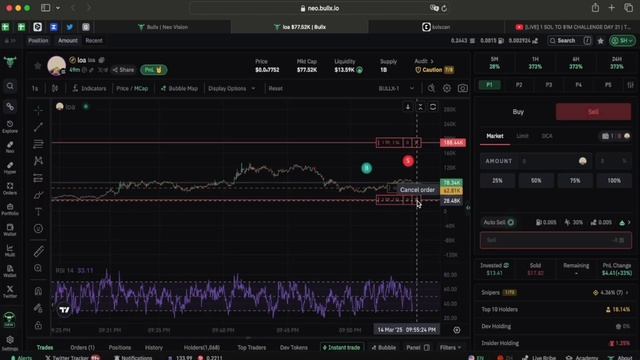Select the trend line drawing tool

click(38, 127)
